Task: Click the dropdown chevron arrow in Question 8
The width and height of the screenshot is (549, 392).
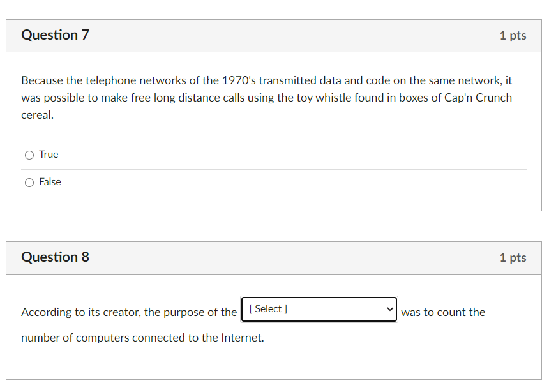Action: point(390,309)
